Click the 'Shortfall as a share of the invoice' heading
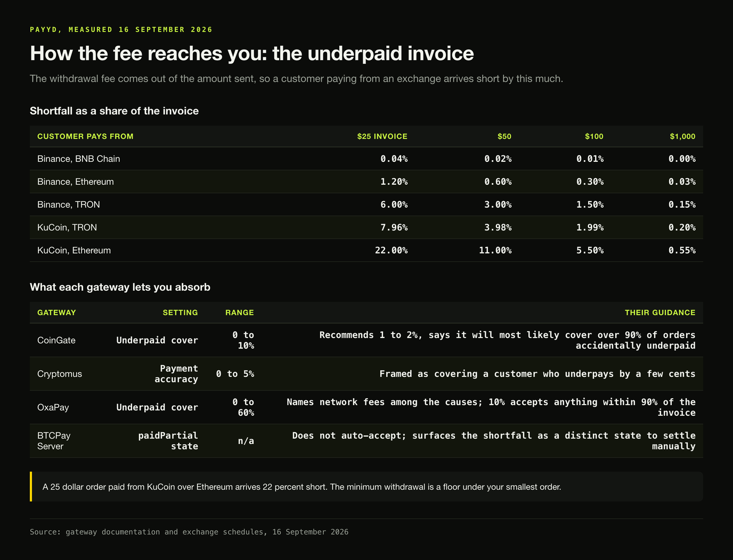The height and width of the screenshot is (560, 733). pyautogui.click(x=114, y=111)
